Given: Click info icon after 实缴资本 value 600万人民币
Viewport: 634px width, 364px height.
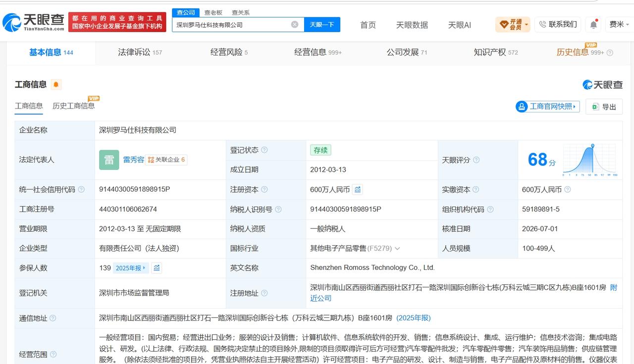Looking at the screenshot, I should pos(568,190).
